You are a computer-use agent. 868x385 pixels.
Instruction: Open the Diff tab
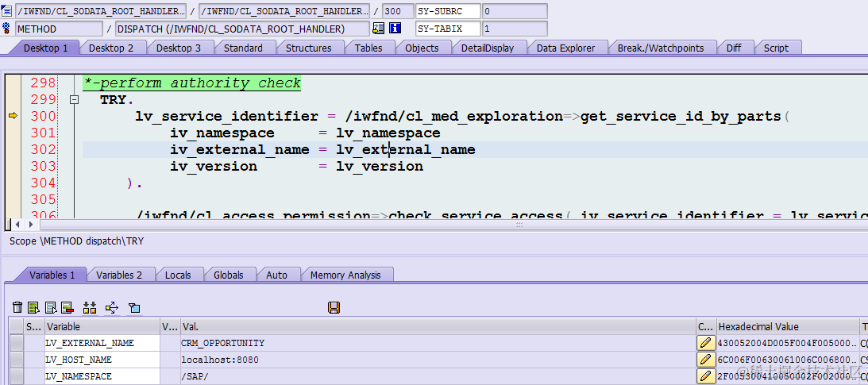coord(734,48)
